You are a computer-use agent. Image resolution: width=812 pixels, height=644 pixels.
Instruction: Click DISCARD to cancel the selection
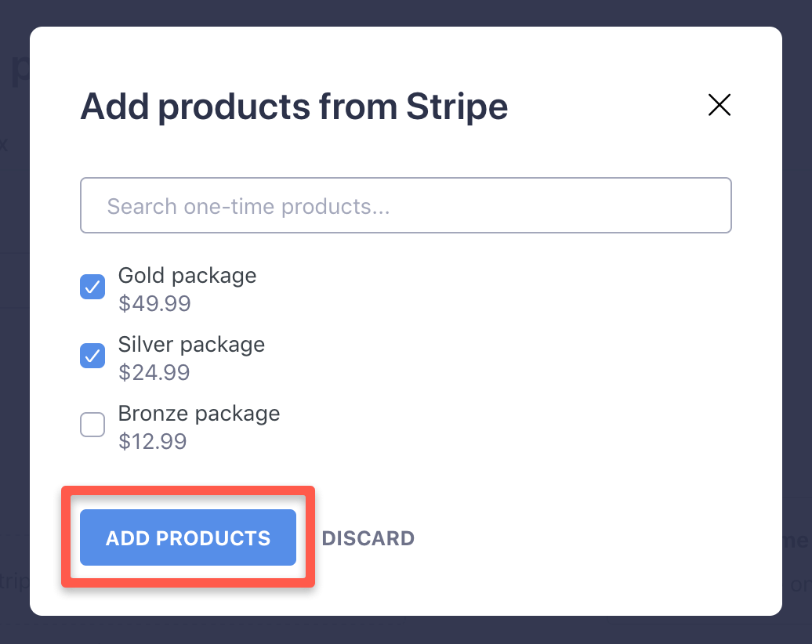pos(368,538)
